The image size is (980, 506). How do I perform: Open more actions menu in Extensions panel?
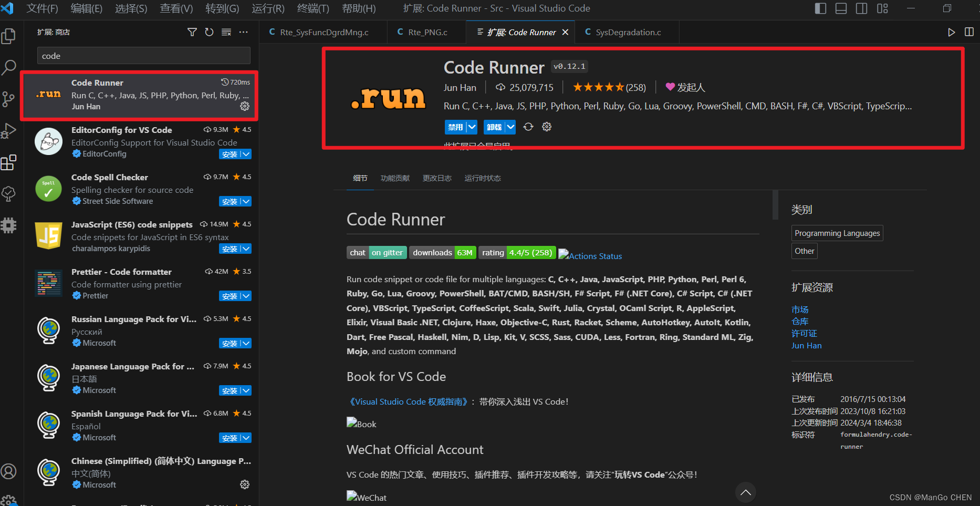point(243,32)
